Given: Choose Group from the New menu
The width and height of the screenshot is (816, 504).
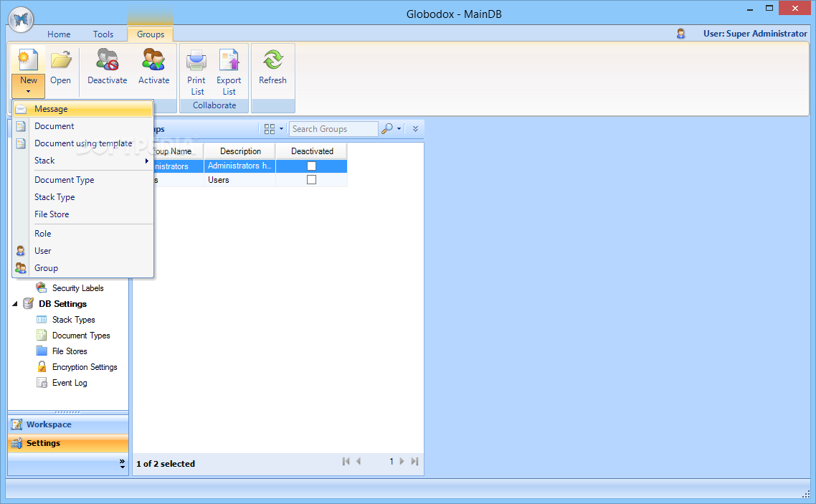Looking at the screenshot, I should (83, 268).
